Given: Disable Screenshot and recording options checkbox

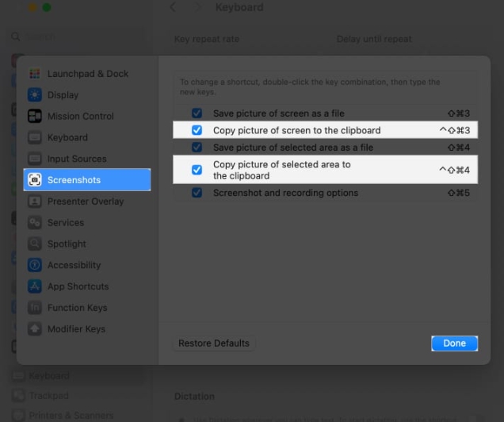Looking at the screenshot, I should click(x=197, y=193).
